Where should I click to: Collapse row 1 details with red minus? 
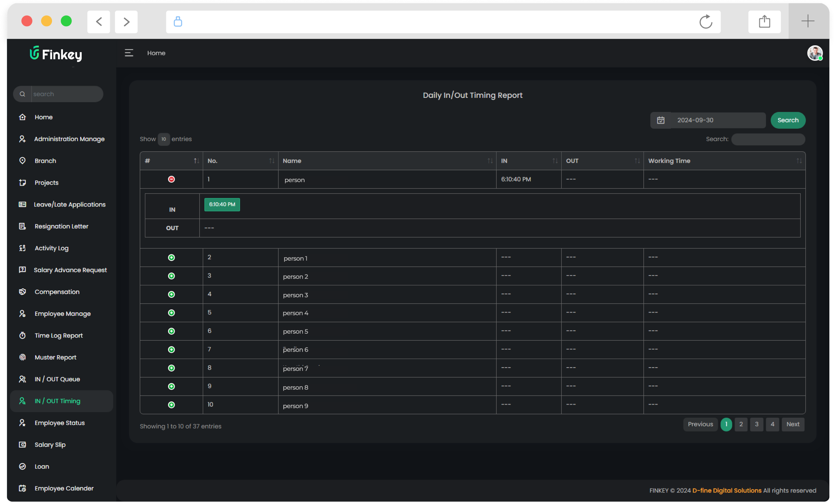pyautogui.click(x=172, y=179)
